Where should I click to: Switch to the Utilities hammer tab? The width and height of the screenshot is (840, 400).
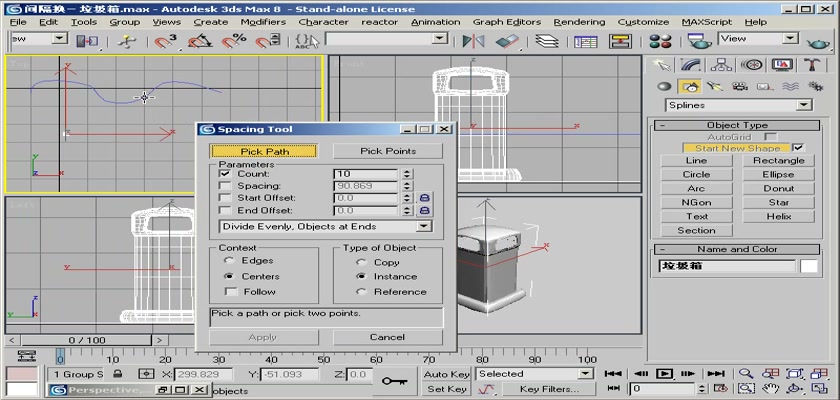click(812, 65)
